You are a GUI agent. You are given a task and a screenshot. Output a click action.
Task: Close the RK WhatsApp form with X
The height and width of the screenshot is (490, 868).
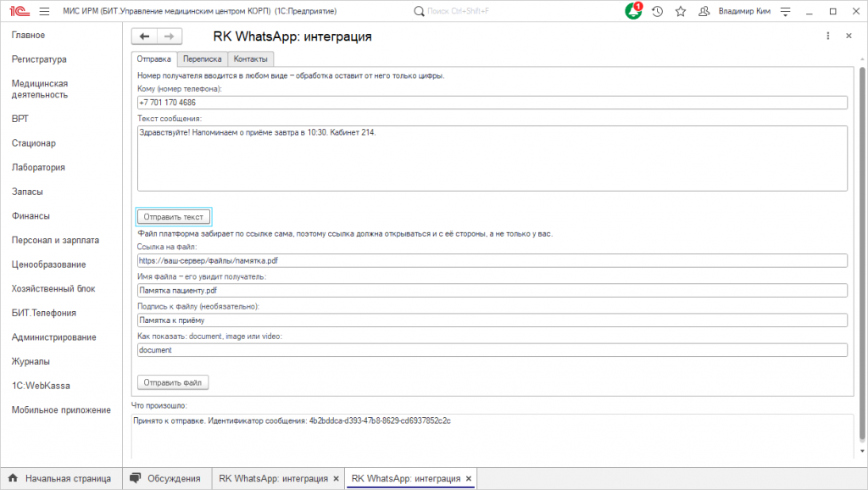[849, 36]
